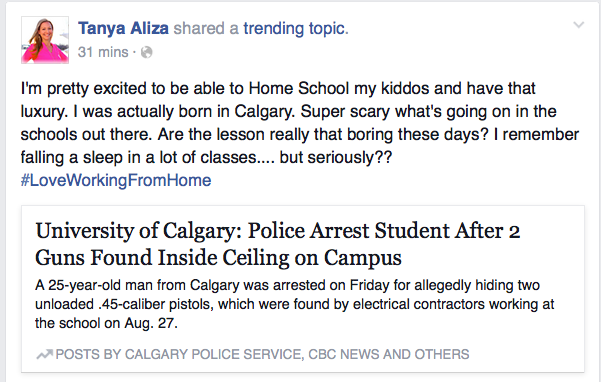Screen dimensions: 601x382
Task: Open the 'University of Calgary: Police Arrest' headline
Action: click(x=278, y=231)
